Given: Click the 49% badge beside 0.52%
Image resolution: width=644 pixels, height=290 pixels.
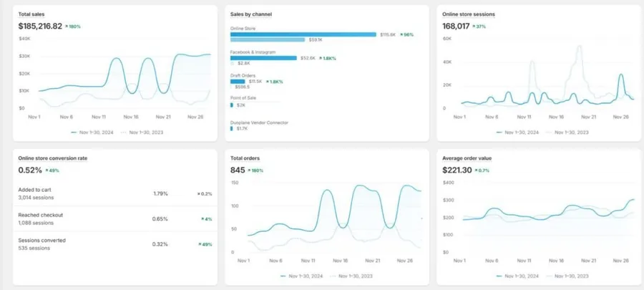Looking at the screenshot, I should [52, 170].
